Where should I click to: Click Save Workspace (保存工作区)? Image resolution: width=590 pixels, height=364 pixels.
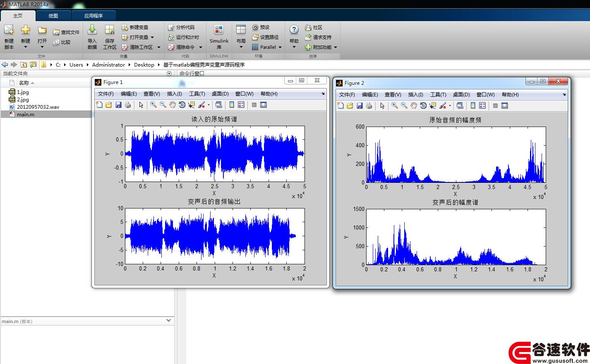[110, 36]
